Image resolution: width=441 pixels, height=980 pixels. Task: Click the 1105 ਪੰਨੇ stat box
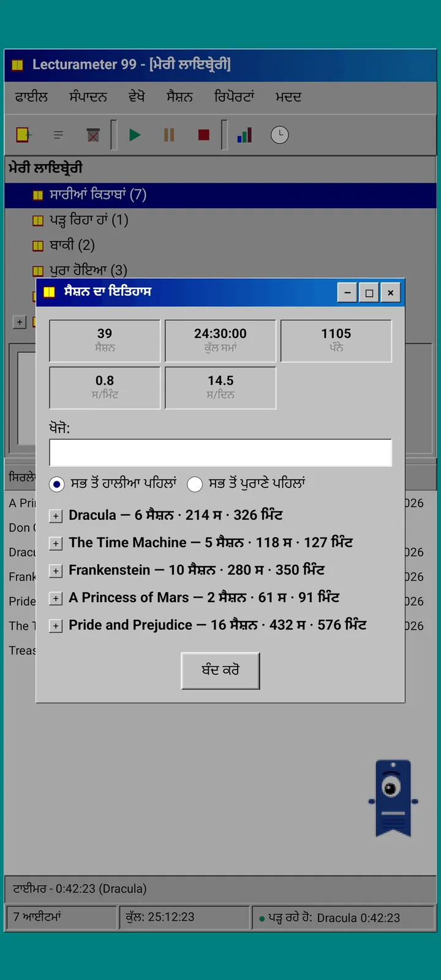(x=336, y=341)
